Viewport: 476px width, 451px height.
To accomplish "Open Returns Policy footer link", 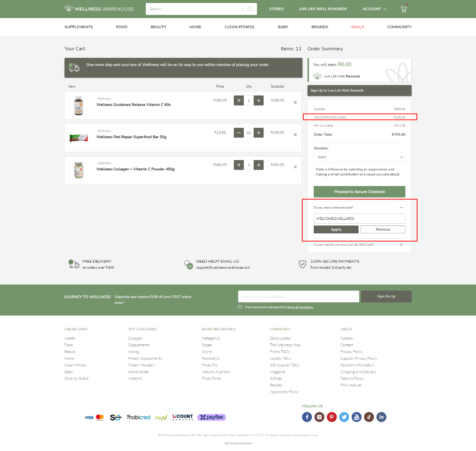I will click(352, 379).
